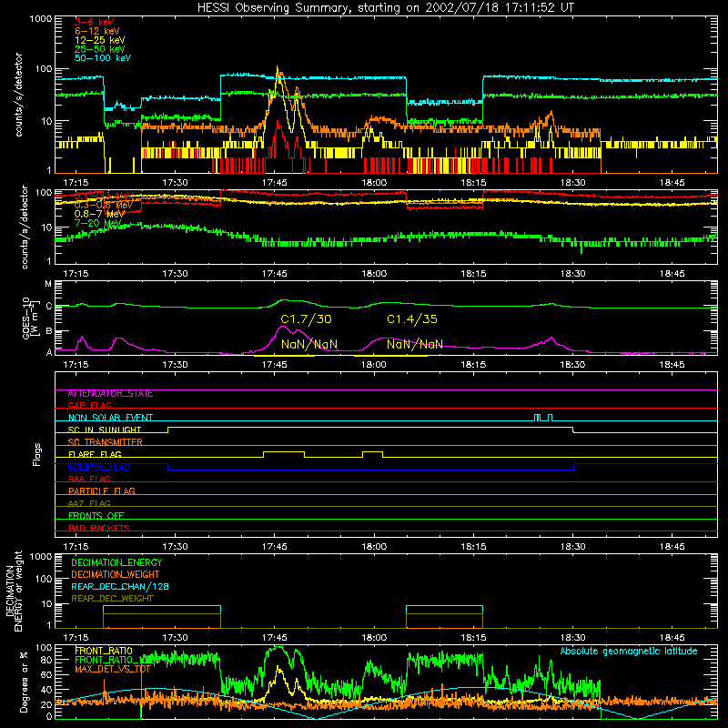Click the Flags vertical axis label
728x728 pixels.
[36, 454]
